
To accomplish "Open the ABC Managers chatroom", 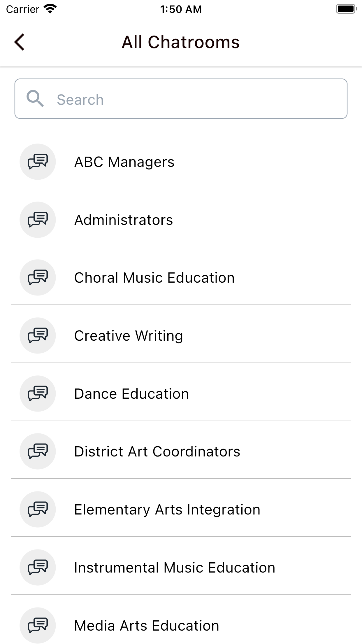I will (124, 162).
